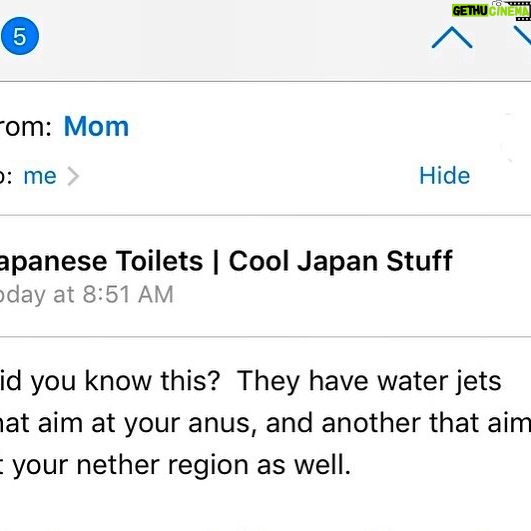Viewport: 531px width, 531px height.
Task: Select the Japanese Toilets subject text
Action: point(101,261)
